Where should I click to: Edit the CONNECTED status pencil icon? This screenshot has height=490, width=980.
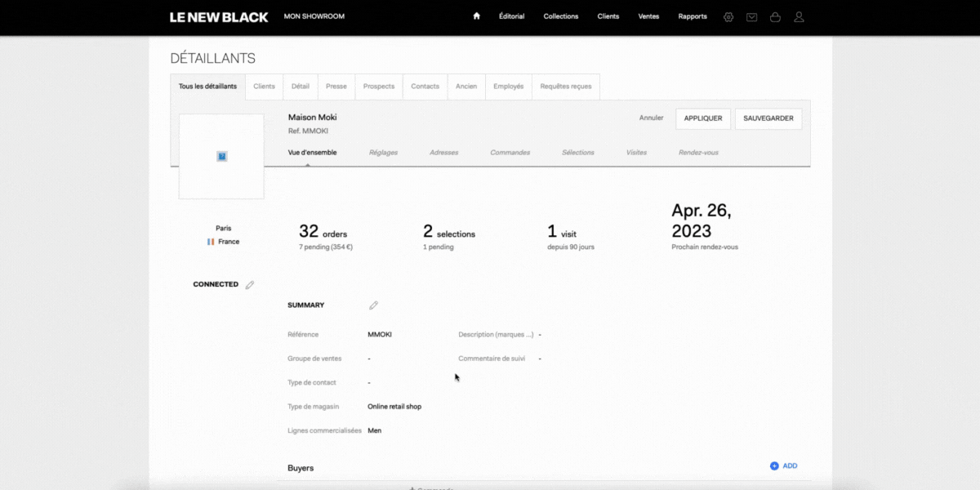click(250, 285)
